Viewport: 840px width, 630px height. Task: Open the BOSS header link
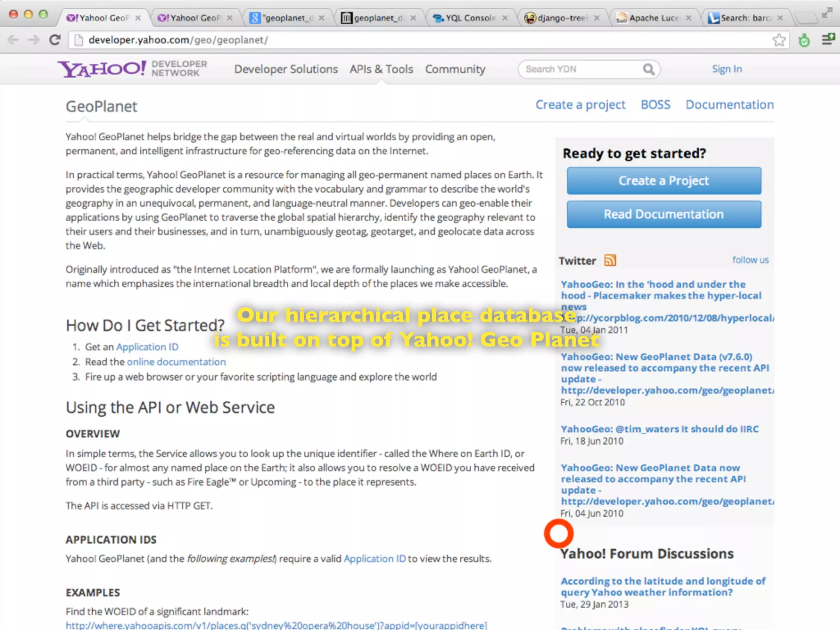tap(655, 105)
